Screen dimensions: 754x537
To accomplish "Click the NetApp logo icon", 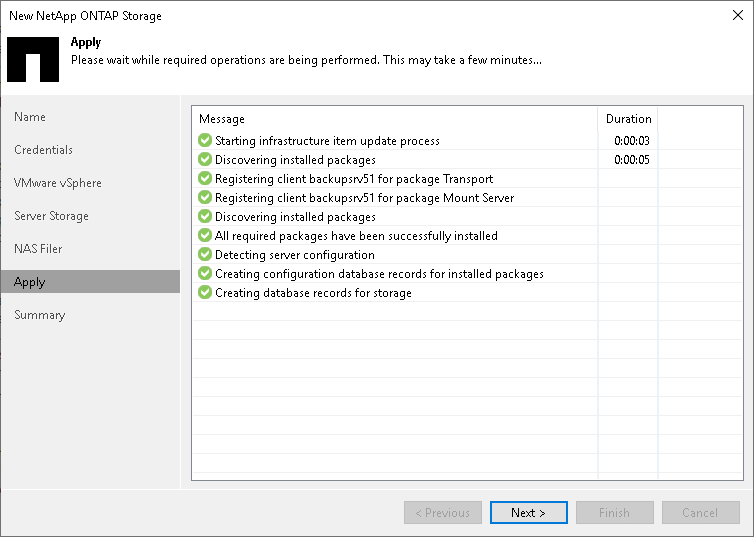I will [33, 59].
